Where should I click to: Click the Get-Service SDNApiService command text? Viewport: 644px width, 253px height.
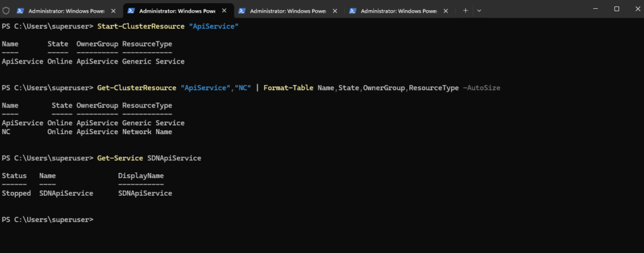tap(149, 158)
